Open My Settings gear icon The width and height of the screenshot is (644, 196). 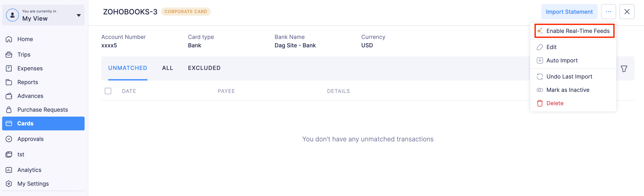(x=9, y=184)
